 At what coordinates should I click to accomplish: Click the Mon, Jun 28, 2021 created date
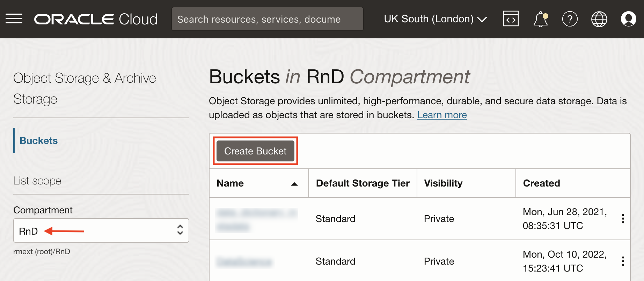coord(565,219)
